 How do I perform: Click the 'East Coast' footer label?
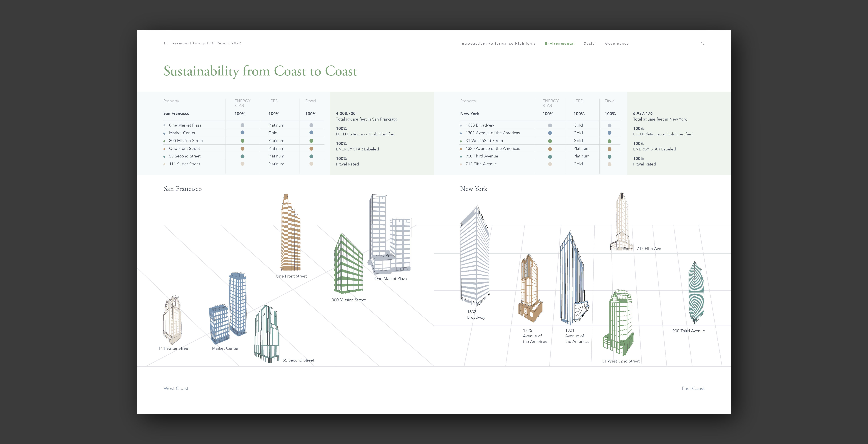tap(693, 388)
